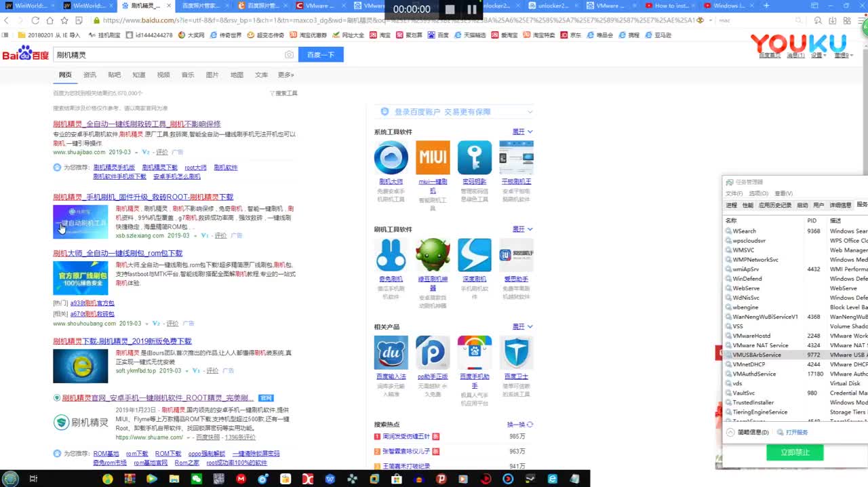The height and width of the screenshot is (487, 868).
Task: Open the 深度刷机 app icon
Action: pyautogui.click(x=475, y=255)
